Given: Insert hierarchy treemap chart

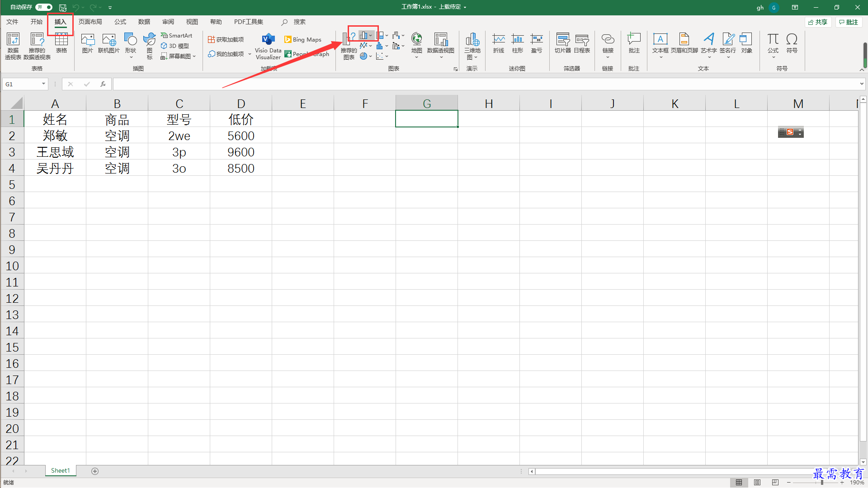Looking at the screenshot, I should tap(380, 35).
